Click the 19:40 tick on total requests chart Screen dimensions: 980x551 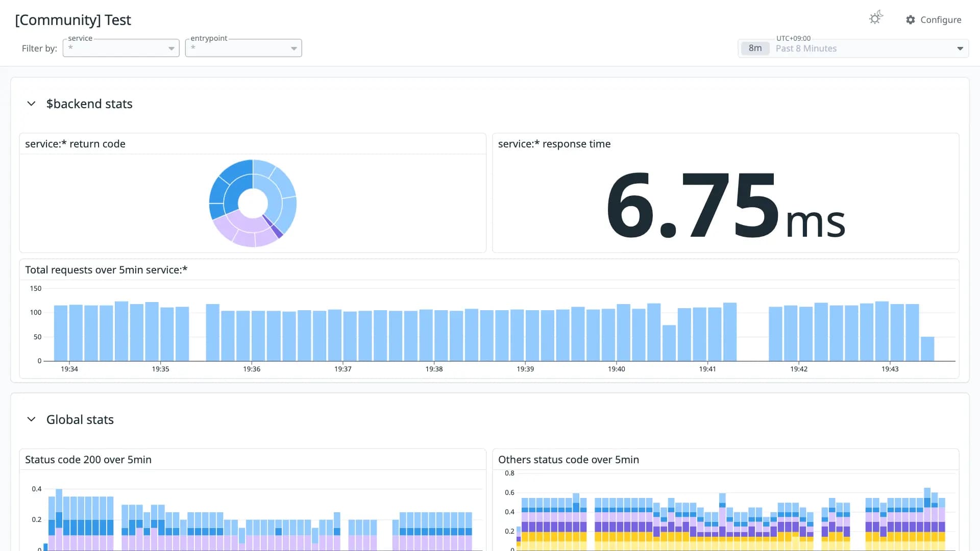pyautogui.click(x=617, y=369)
